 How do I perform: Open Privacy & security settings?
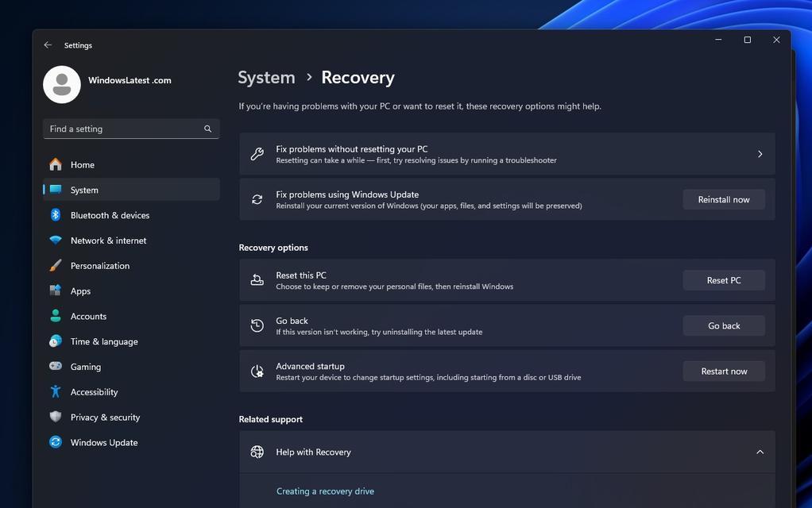(132, 418)
